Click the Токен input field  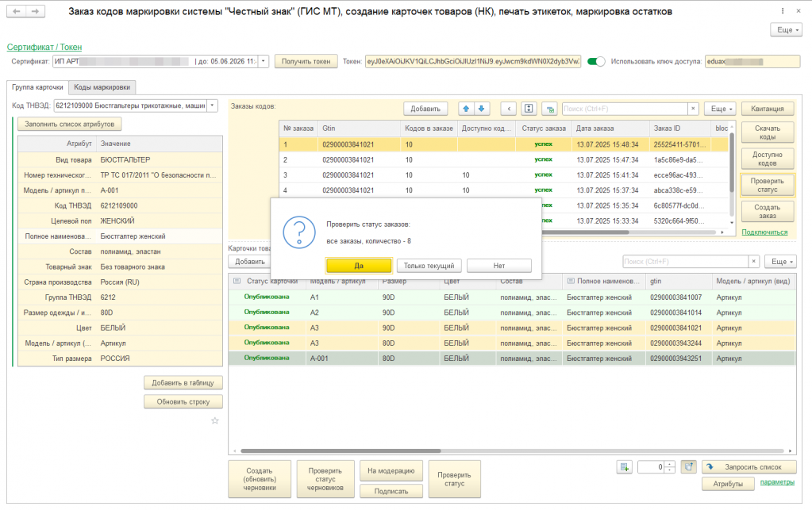pos(472,61)
